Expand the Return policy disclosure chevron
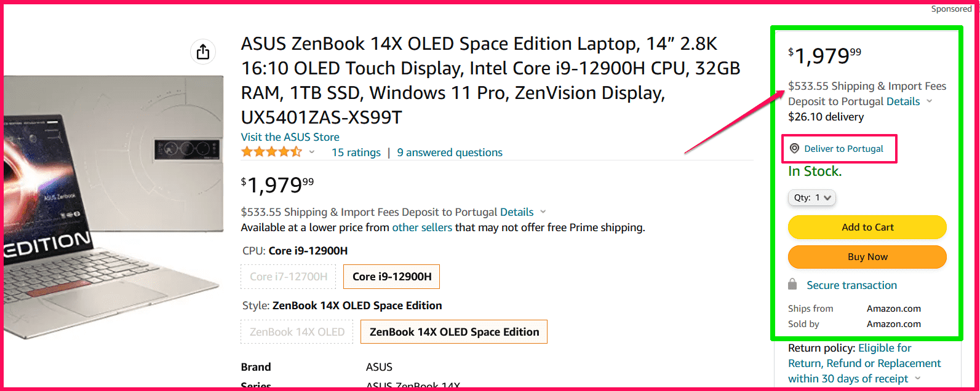The height and width of the screenshot is (391, 980). (917, 378)
